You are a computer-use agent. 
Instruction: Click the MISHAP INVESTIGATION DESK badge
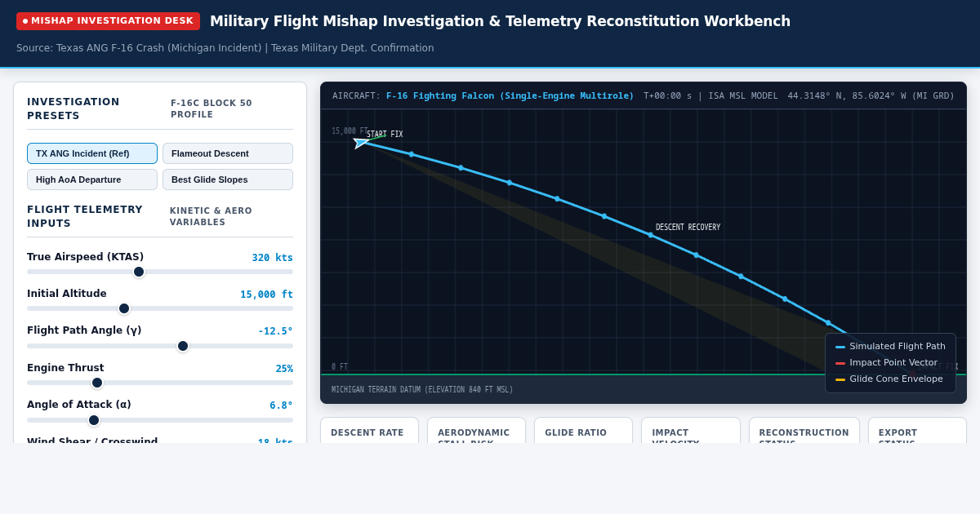(x=108, y=21)
